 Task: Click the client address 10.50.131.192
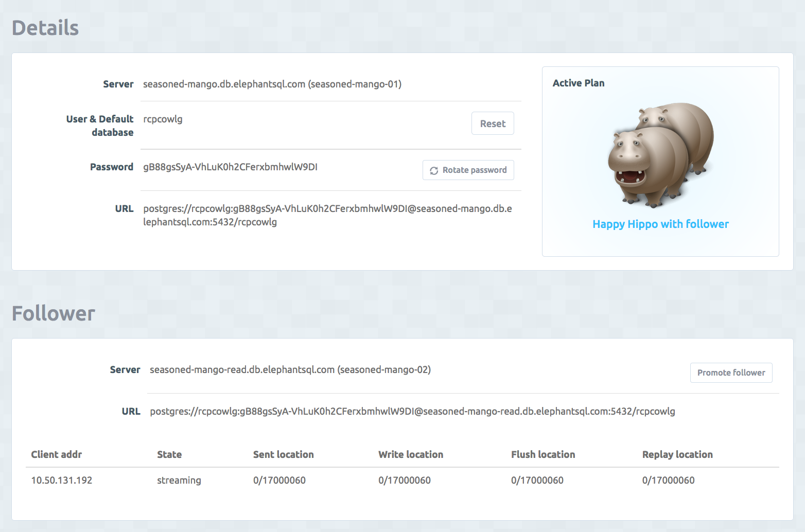tap(62, 481)
